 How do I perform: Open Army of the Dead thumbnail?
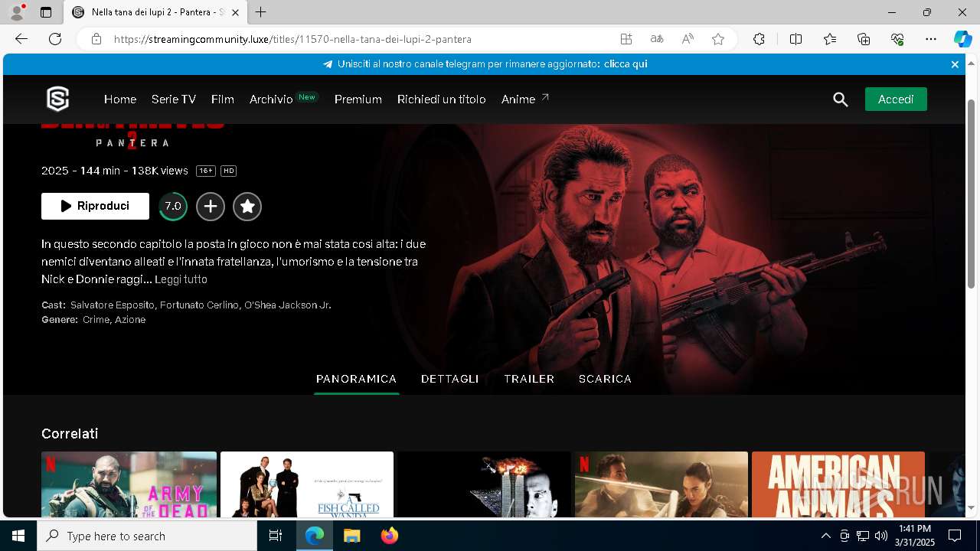coord(129,484)
